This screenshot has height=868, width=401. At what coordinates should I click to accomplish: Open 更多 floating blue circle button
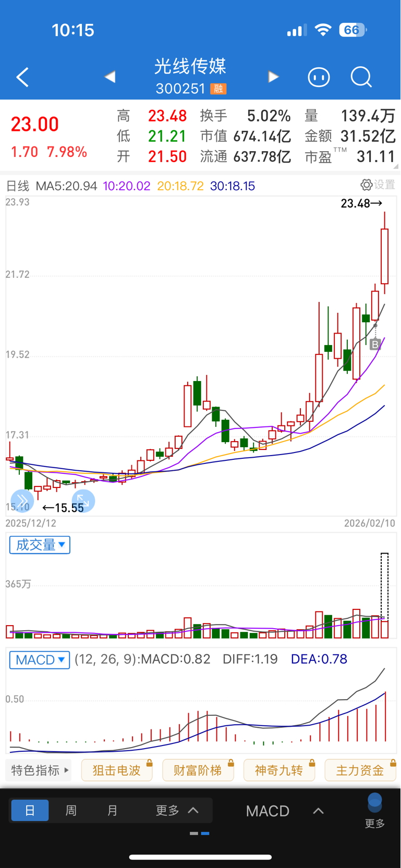(x=374, y=811)
